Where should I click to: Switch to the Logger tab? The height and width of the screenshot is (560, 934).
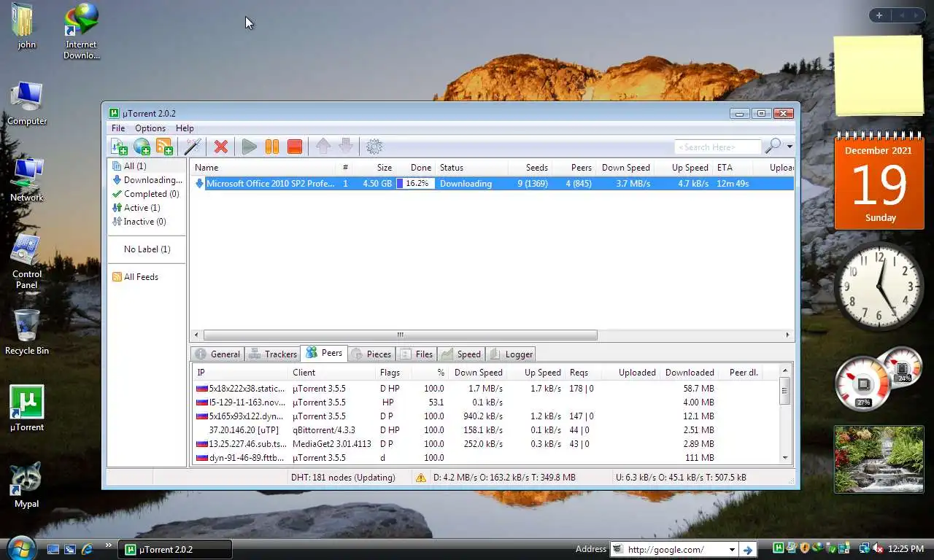[x=510, y=354]
